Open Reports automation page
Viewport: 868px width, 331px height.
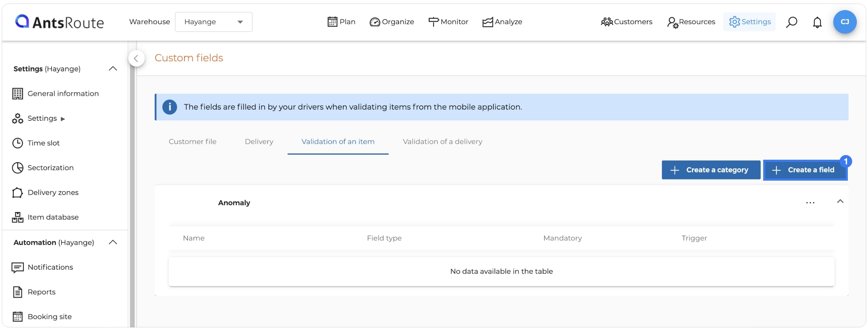pos(41,292)
